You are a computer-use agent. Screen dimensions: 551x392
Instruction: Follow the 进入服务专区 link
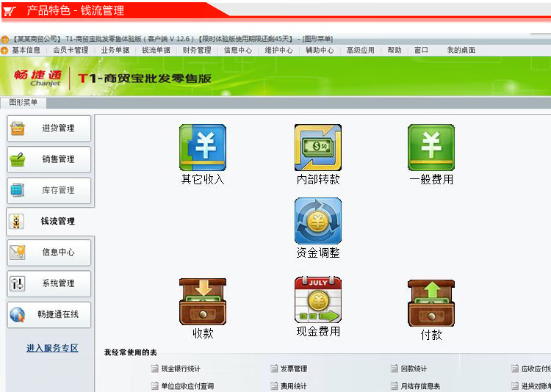point(52,348)
